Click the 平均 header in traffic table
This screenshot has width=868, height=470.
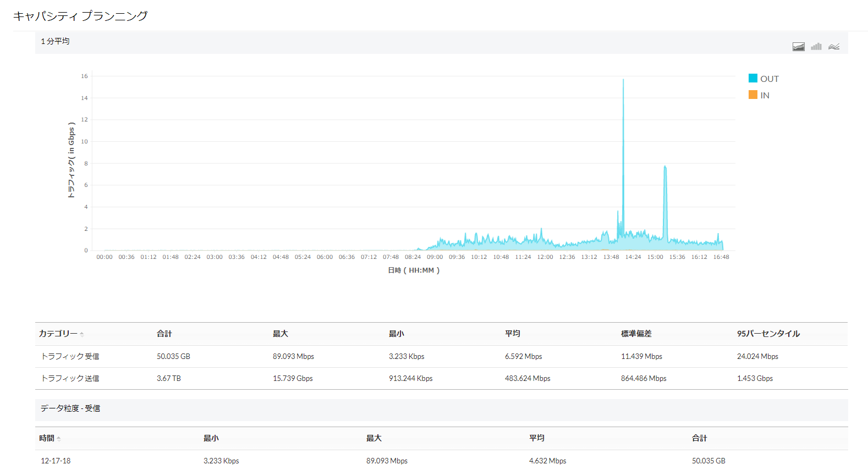tap(512, 334)
